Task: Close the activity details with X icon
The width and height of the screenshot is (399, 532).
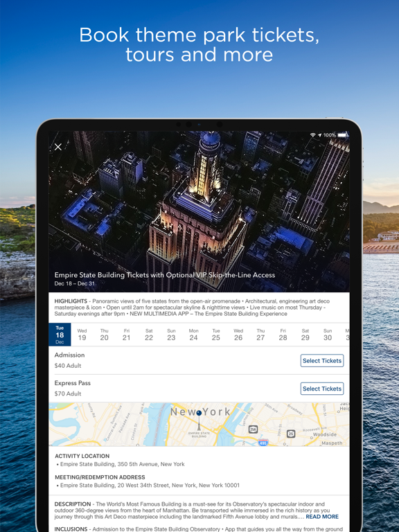Action: tap(58, 147)
